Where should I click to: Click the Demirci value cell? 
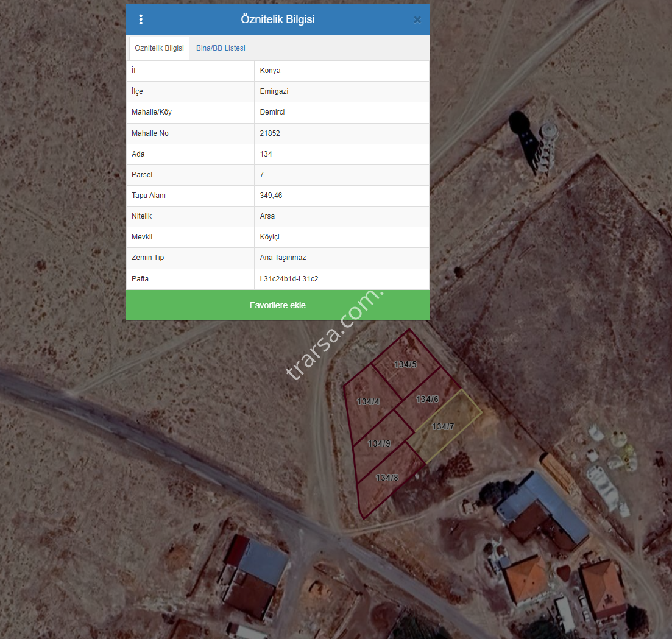coord(342,112)
